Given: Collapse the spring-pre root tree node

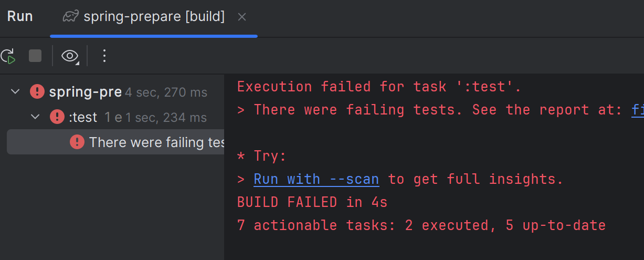Looking at the screenshot, I should point(15,92).
